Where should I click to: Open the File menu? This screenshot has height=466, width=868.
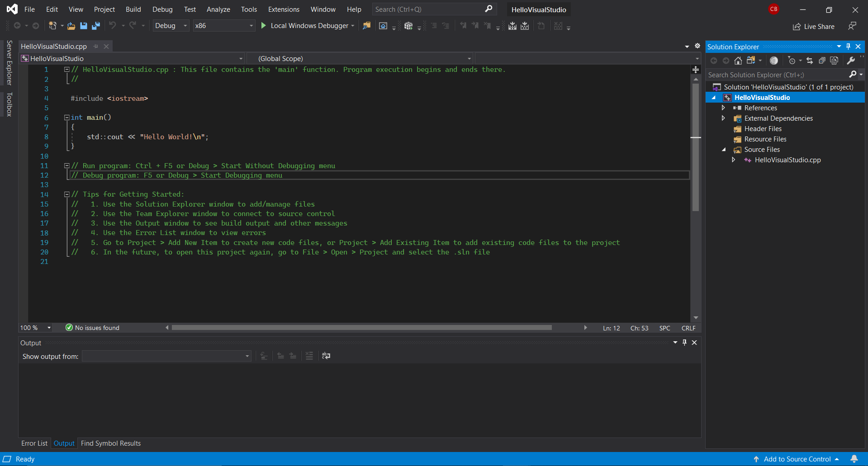point(29,9)
